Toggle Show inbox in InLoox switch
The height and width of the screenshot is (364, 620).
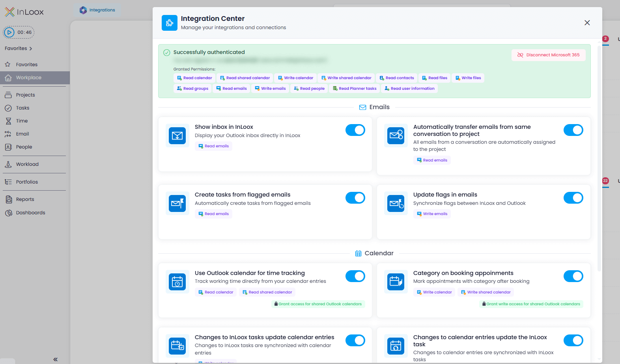355,130
